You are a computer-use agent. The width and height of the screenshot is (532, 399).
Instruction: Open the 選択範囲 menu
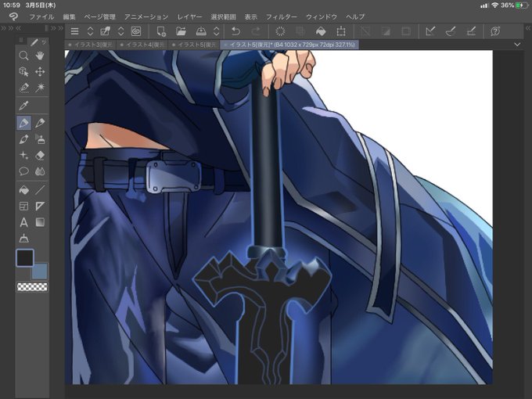pyautogui.click(x=223, y=16)
